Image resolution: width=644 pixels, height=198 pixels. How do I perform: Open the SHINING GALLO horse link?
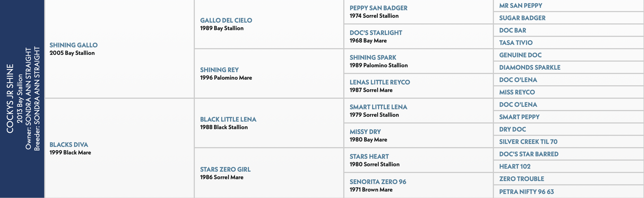(x=74, y=45)
